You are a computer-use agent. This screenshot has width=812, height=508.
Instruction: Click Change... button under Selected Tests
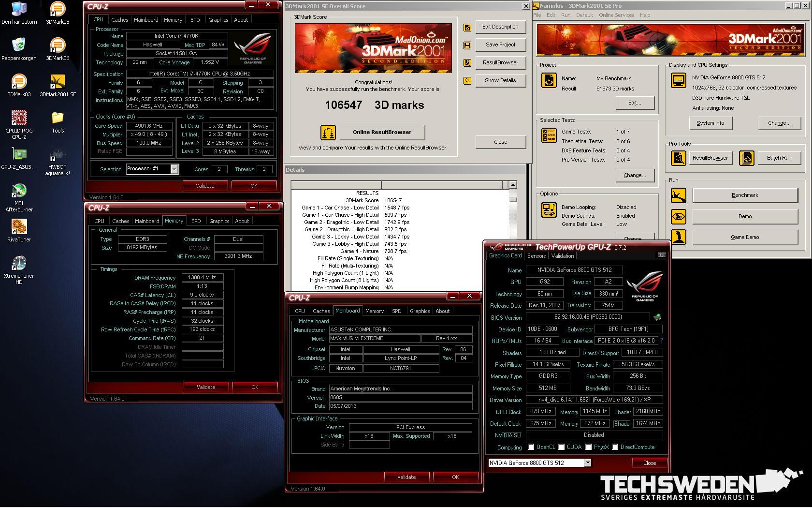pos(634,175)
